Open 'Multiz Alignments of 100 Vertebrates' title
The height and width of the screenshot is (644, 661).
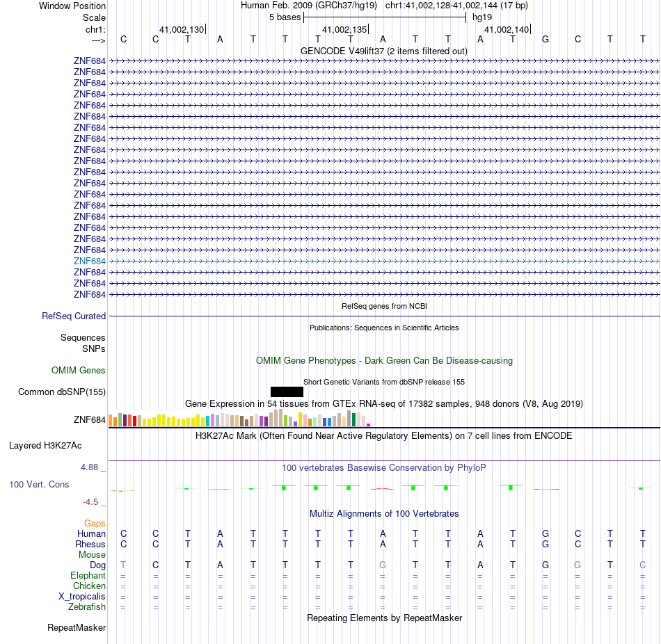pyautogui.click(x=384, y=514)
